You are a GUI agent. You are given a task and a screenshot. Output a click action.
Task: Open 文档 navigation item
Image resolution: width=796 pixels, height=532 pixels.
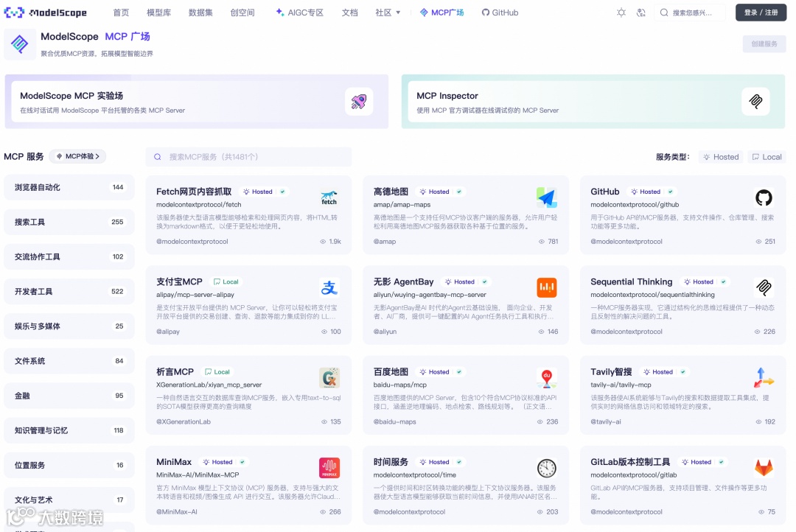(x=349, y=13)
